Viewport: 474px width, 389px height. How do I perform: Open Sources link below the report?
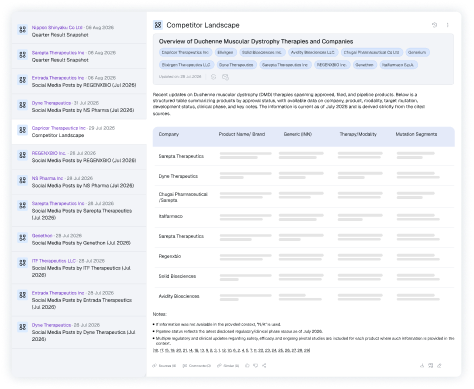pyautogui.click(x=164, y=366)
